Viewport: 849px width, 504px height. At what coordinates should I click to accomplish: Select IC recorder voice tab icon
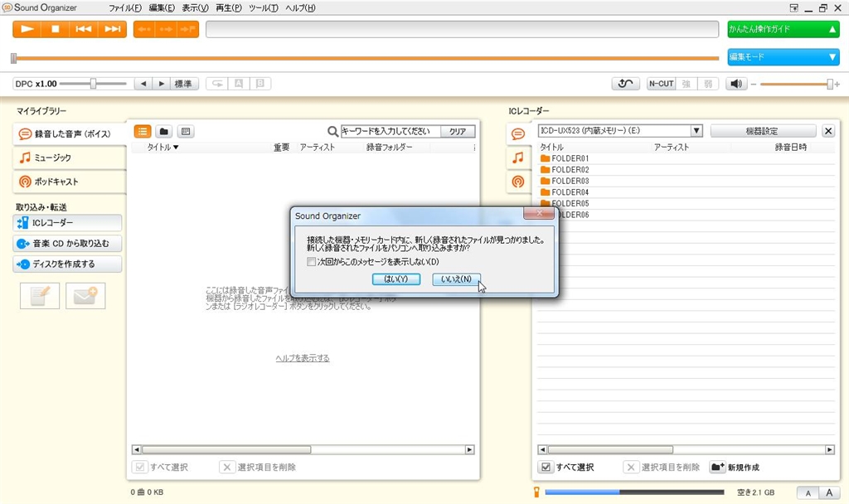pyautogui.click(x=518, y=133)
